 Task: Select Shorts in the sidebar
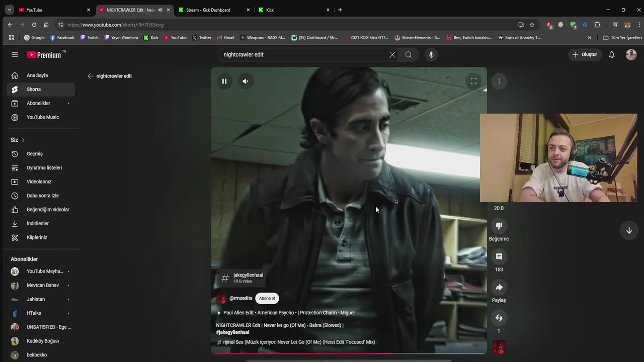point(40,89)
